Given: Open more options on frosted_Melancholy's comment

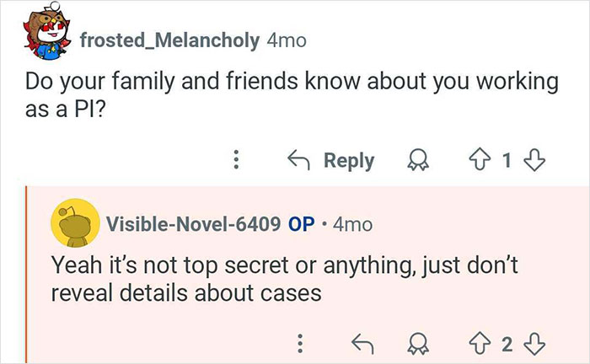Looking at the screenshot, I should coord(238,159).
